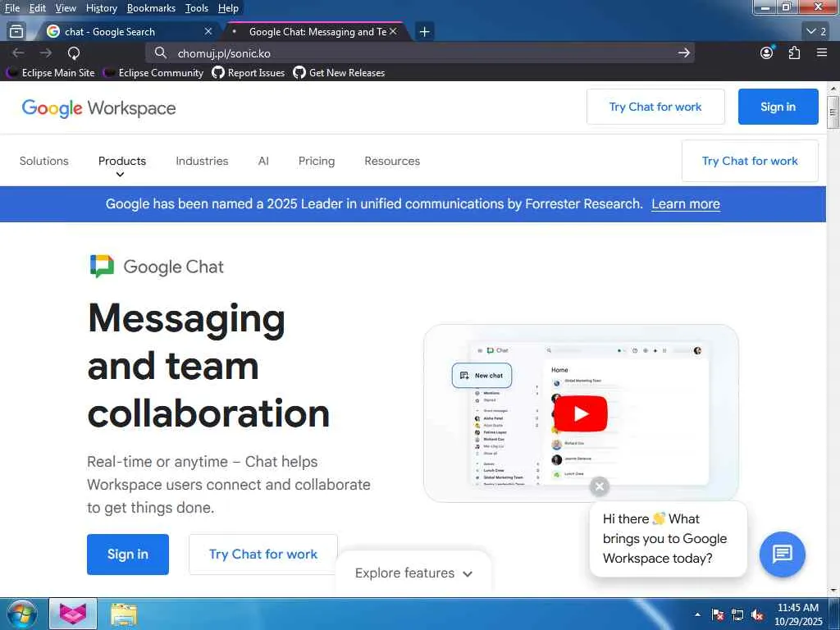The image size is (840, 630).
Task: Click the Google Workspace logo
Action: [98, 108]
